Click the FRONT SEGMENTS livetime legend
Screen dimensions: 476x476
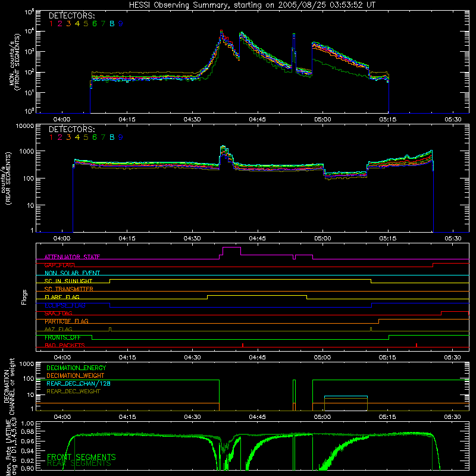coord(82,457)
